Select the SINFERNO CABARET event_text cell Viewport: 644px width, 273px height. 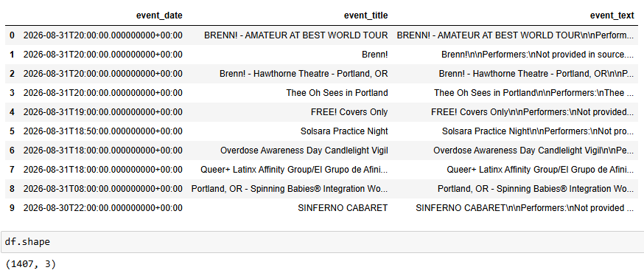[x=525, y=208]
